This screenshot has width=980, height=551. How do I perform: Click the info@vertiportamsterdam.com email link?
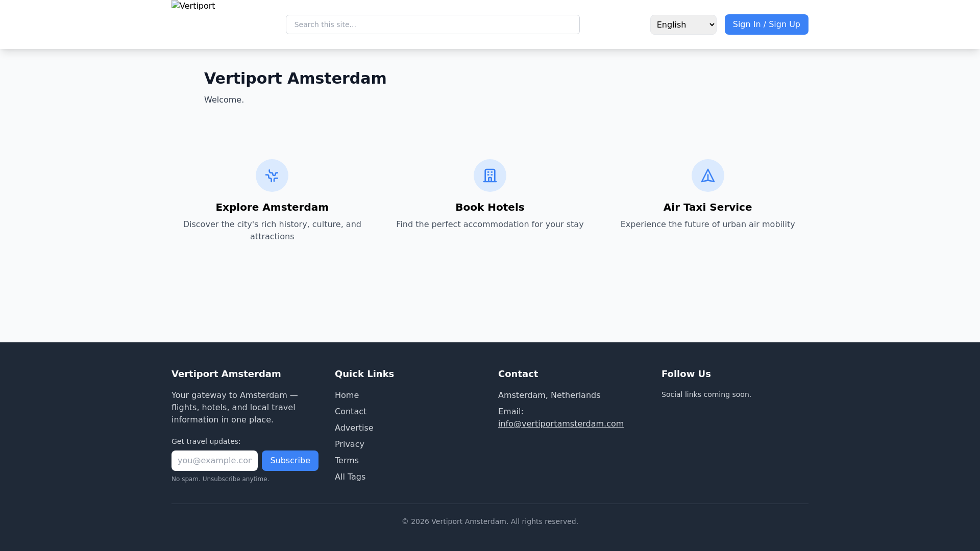[x=561, y=424]
